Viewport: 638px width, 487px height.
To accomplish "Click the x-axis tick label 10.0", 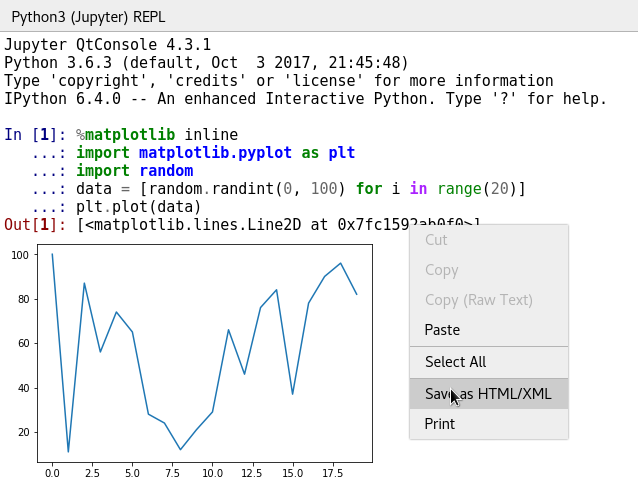I will 212,473.
